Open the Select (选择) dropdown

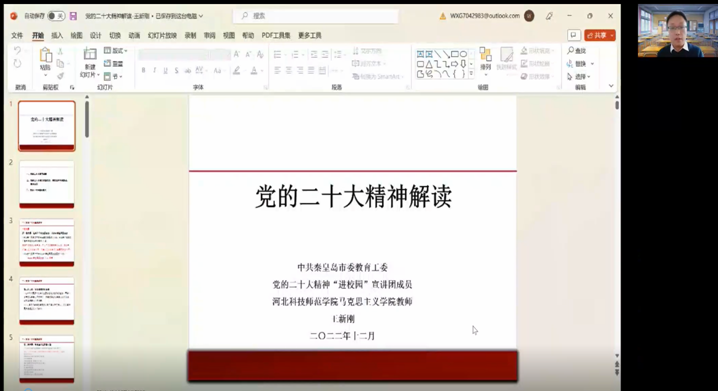pyautogui.click(x=579, y=76)
